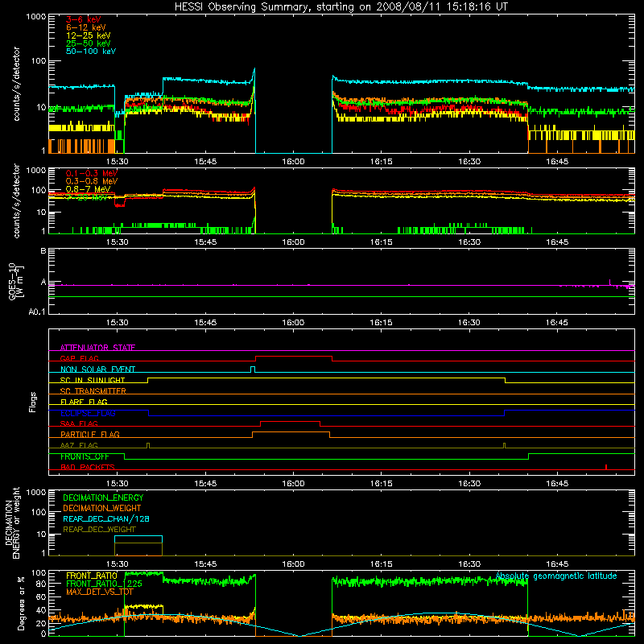Click the MAX_DET_VS_TOT legend label
Screen dimensions: 644x644
(x=99, y=592)
